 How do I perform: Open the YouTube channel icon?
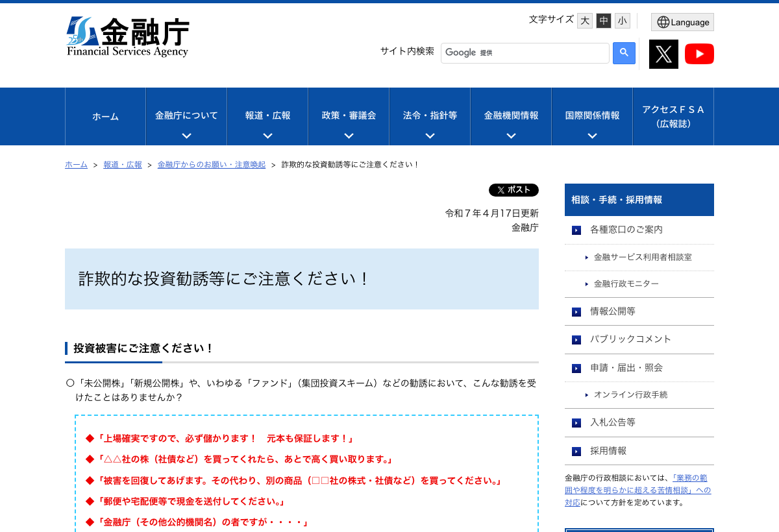(699, 54)
